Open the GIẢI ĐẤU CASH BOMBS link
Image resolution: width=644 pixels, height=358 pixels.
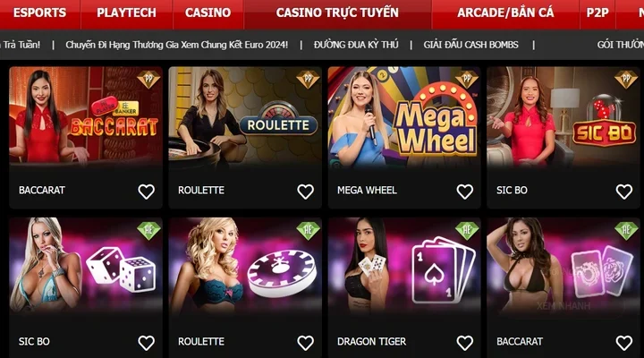click(470, 45)
